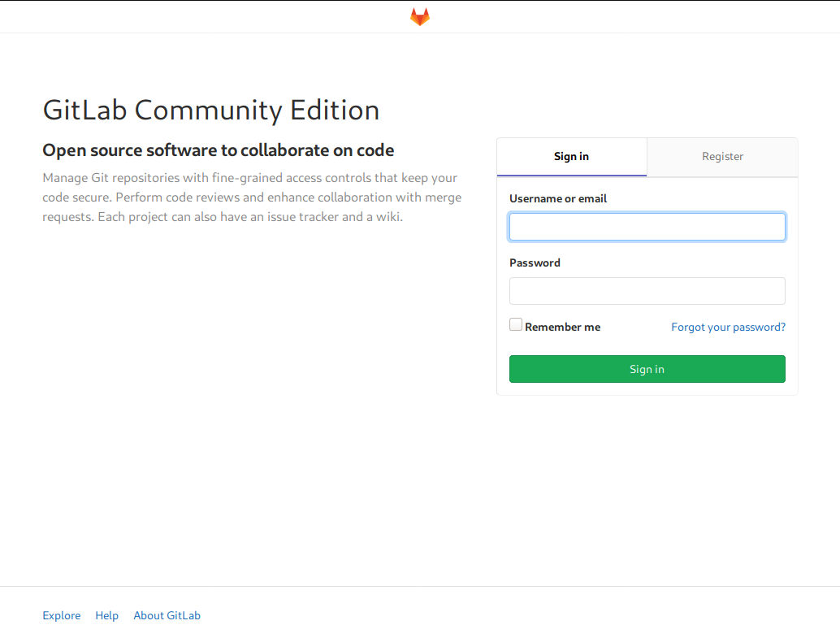Screen dimensions: 840x638
Task: Click the GitLab Community Edition heading
Action: 210,110
